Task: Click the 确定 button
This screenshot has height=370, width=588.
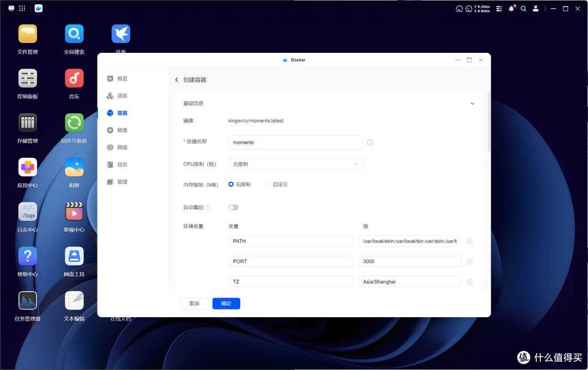Action: point(226,303)
